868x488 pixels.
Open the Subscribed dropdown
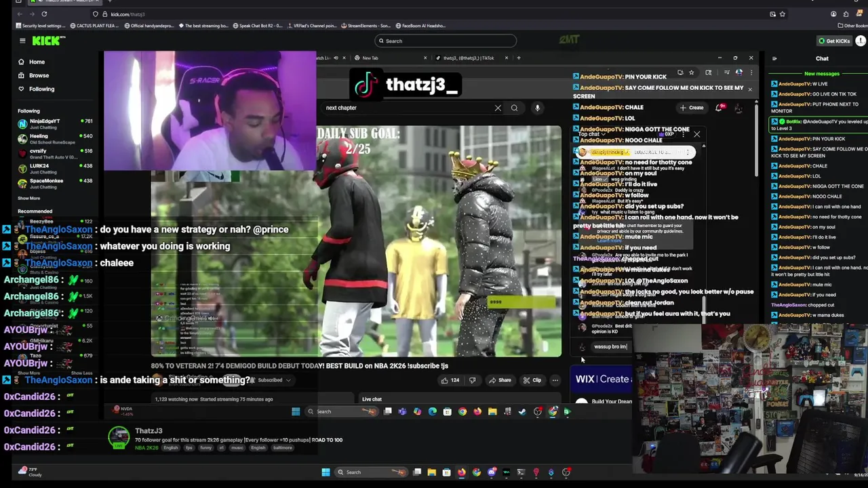tap(271, 380)
